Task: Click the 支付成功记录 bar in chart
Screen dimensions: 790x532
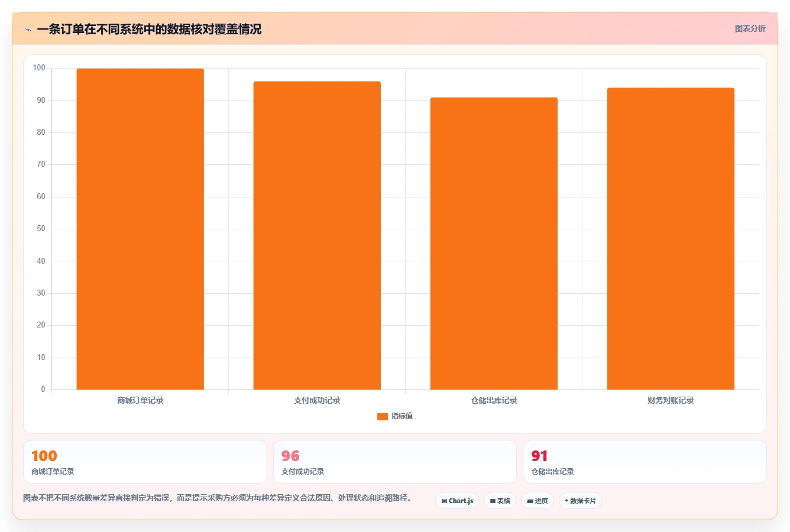Action: 317,235
